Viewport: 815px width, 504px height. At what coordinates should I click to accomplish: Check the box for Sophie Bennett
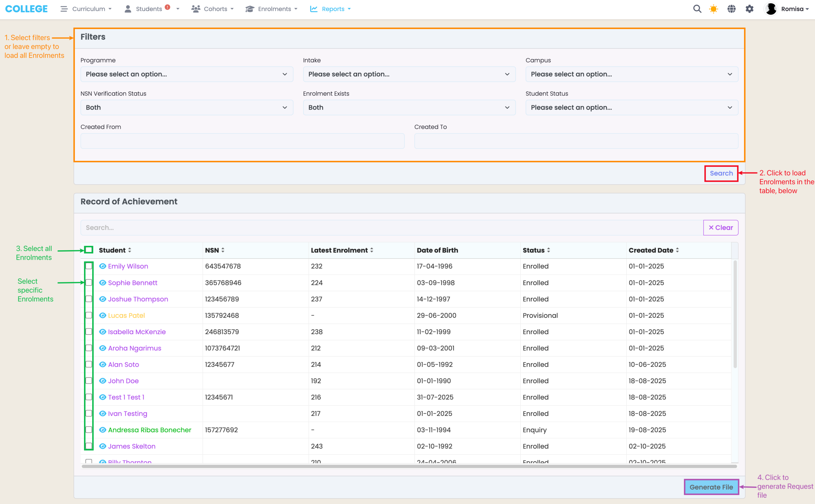pyautogui.click(x=89, y=283)
